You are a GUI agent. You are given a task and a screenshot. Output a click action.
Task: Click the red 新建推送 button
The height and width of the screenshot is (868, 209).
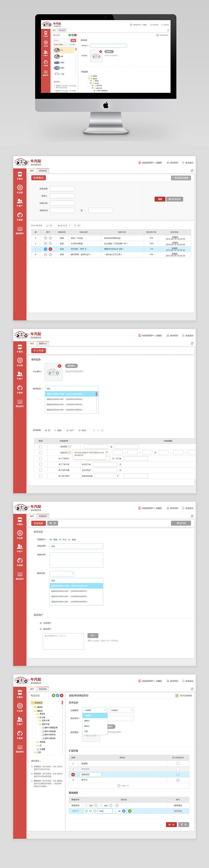click(38, 178)
